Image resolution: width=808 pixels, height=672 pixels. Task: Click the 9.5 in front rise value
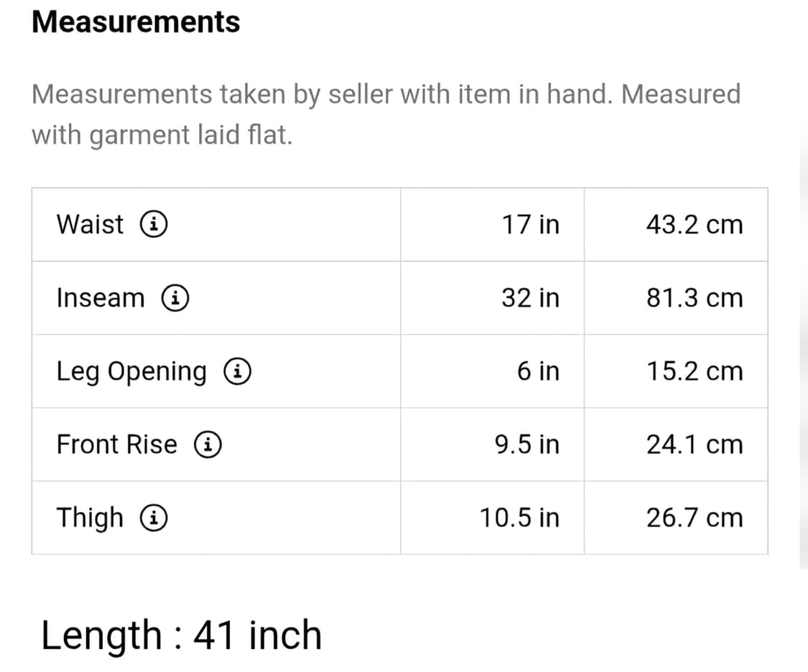[x=526, y=444]
